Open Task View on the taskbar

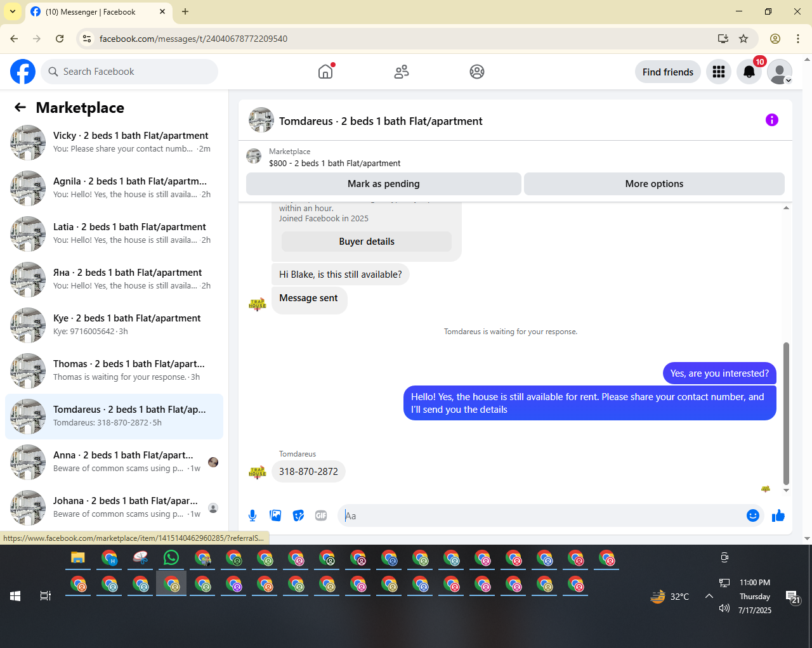tap(46, 596)
